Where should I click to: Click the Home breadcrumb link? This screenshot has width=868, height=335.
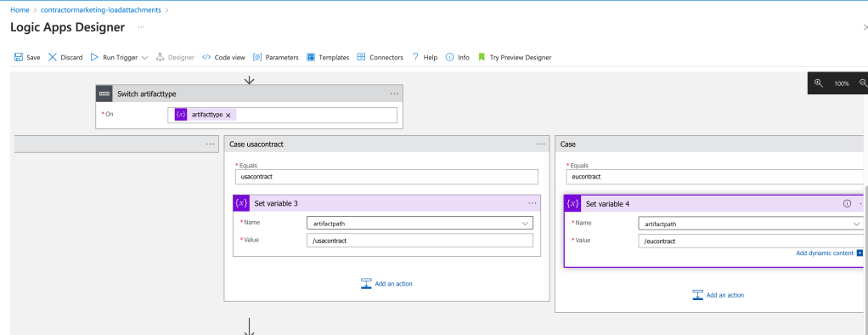click(x=20, y=10)
